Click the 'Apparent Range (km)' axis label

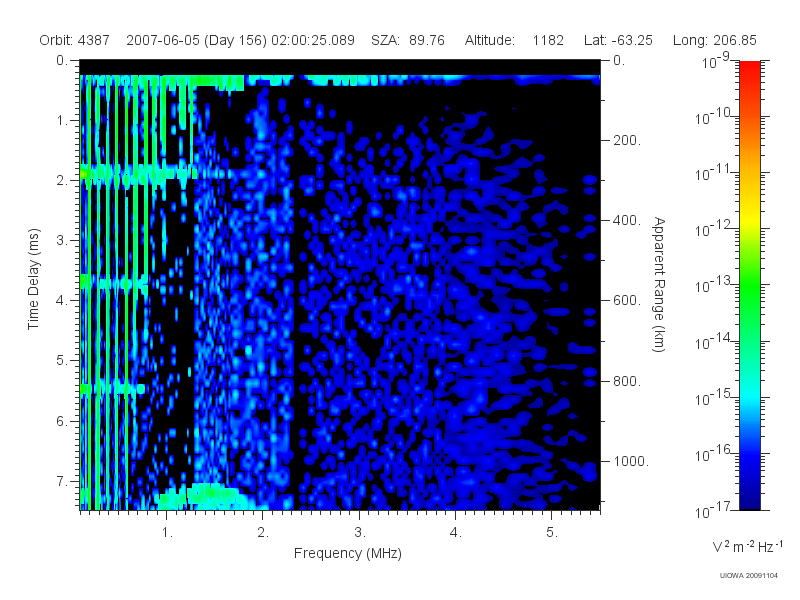pyautogui.click(x=659, y=285)
